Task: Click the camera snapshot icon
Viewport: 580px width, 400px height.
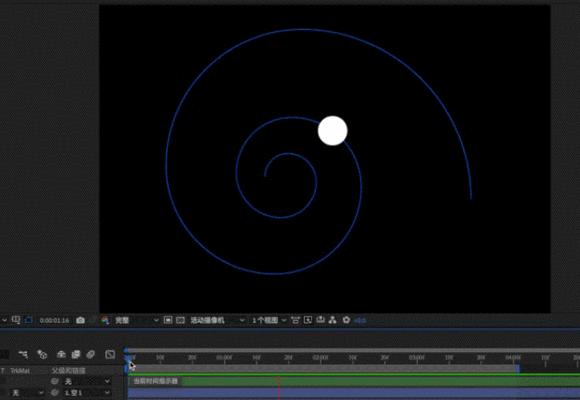Action: tap(80, 320)
